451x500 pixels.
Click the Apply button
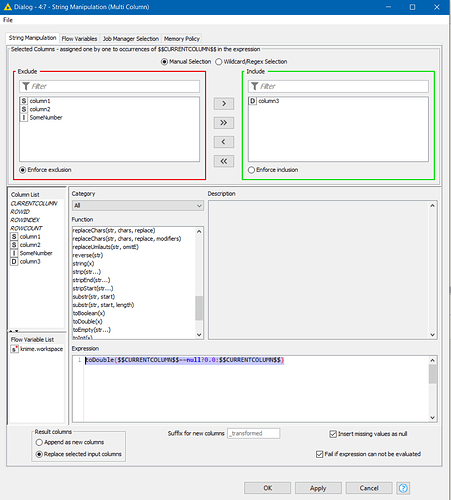click(x=318, y=488)
